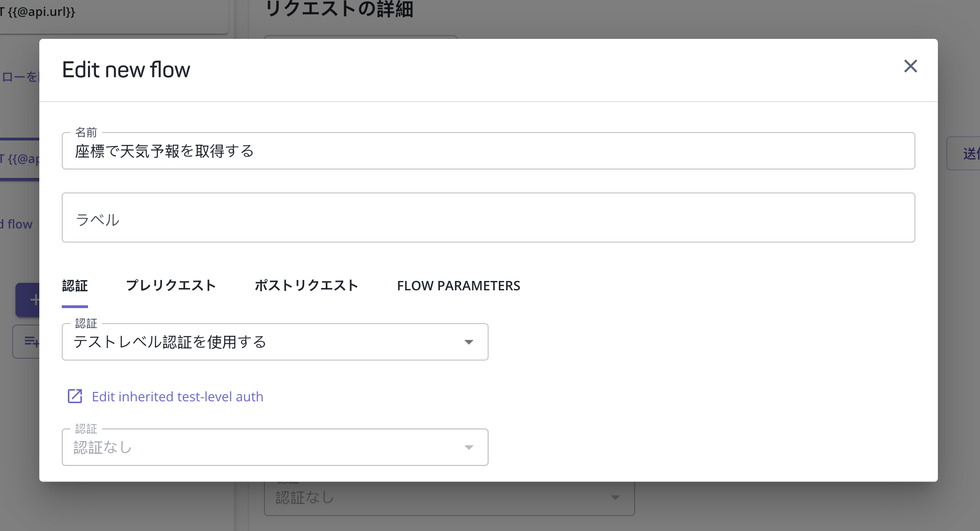Click the plus button in the background sidebar

pyautogui.click(x=28, y=300)
